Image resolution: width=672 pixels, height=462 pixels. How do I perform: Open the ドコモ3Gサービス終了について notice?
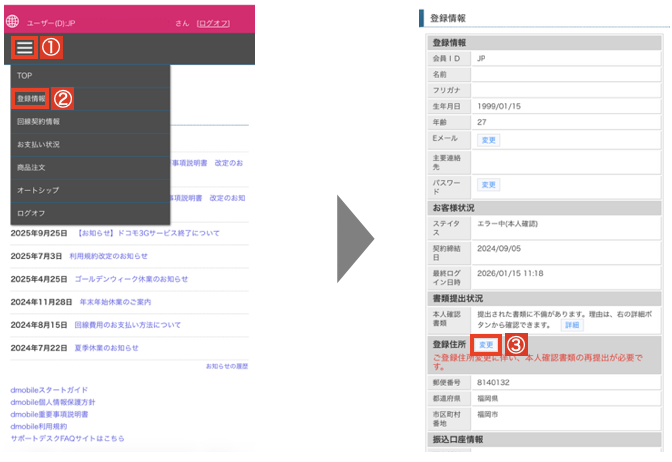148,232
